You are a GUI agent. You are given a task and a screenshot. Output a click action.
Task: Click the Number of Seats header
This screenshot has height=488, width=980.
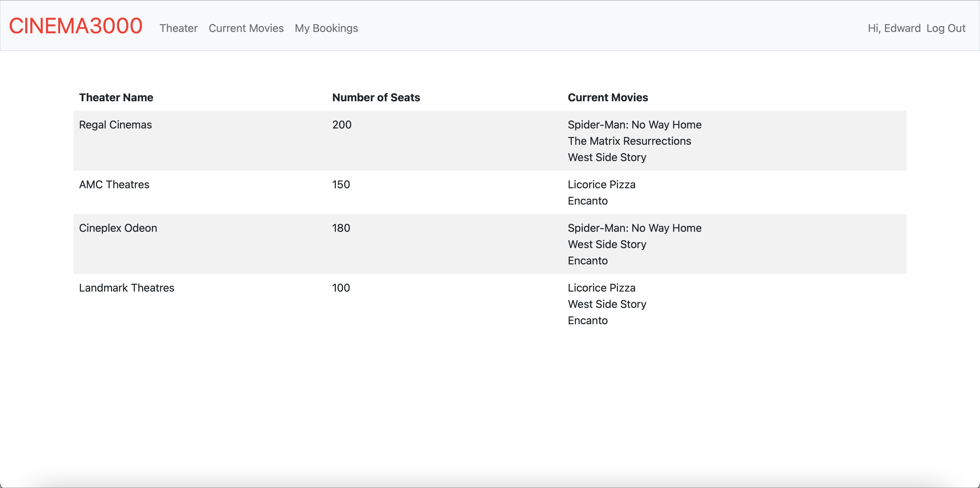click(376, 97)
